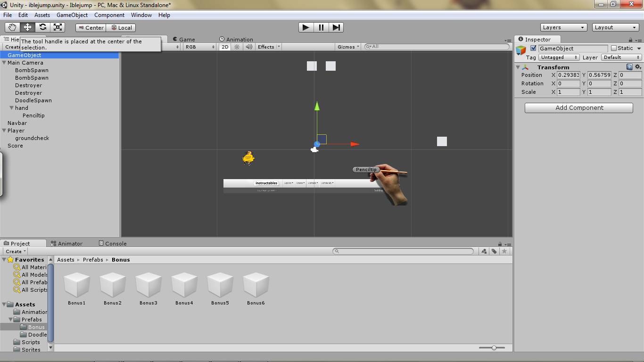Select the Doodle folder under Prefabs

click(34, 335)
